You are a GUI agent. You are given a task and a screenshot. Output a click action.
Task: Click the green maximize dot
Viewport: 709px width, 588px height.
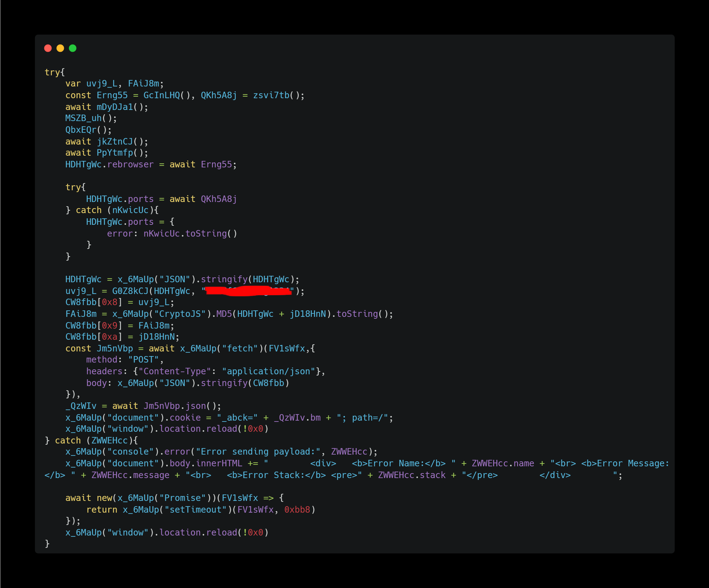pyautogui.click(x=73, y=48)
